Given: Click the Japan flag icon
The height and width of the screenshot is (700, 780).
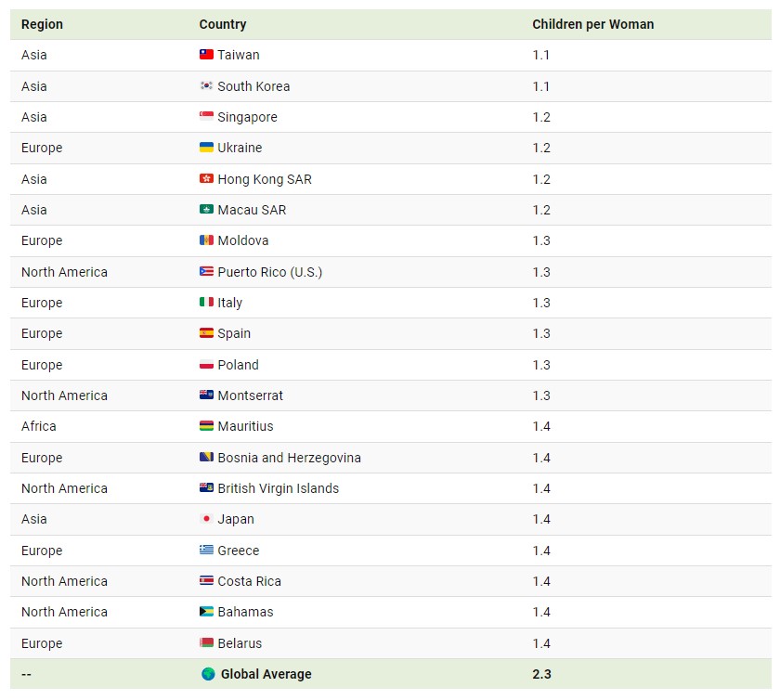Looking at the screenshot, I should 206,519.
